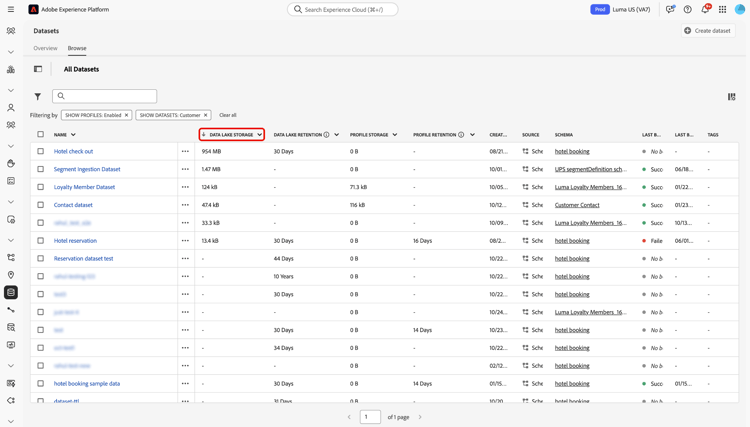Viewport: 750px width, 427px height.
Task: Open the Hotel check out dataset
Action: tap(73, 152)
